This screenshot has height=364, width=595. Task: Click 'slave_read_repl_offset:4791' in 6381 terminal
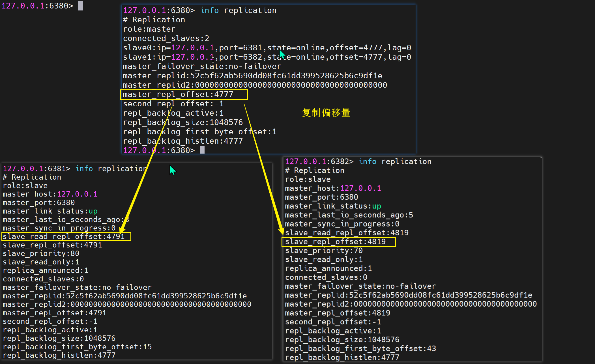pos(64,236)
